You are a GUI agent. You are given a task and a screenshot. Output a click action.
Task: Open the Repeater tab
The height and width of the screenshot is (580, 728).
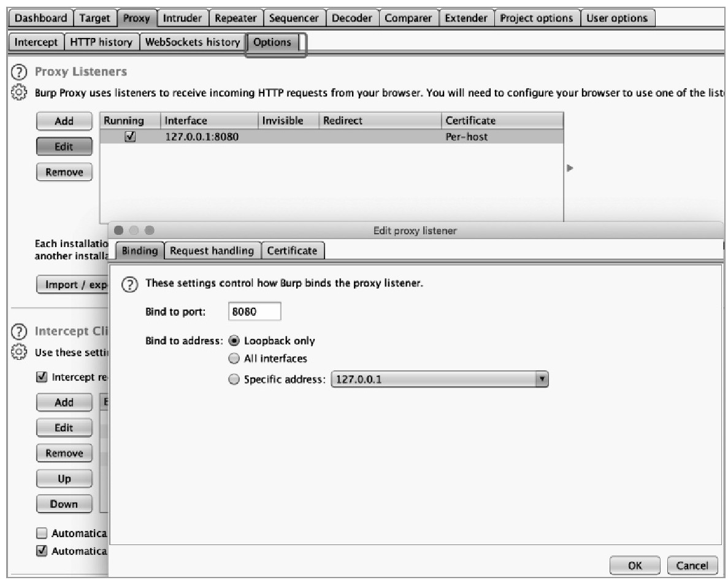point(236,18)
